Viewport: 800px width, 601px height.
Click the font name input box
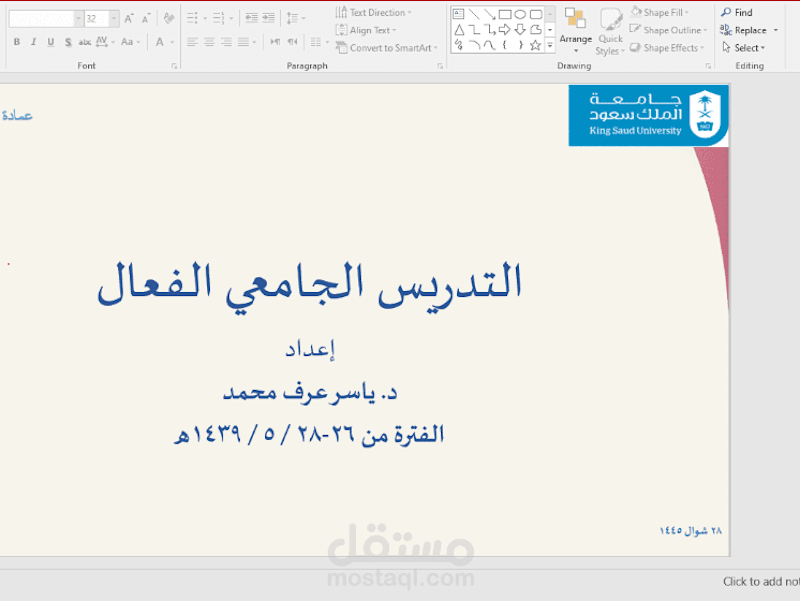coord(42,19)
